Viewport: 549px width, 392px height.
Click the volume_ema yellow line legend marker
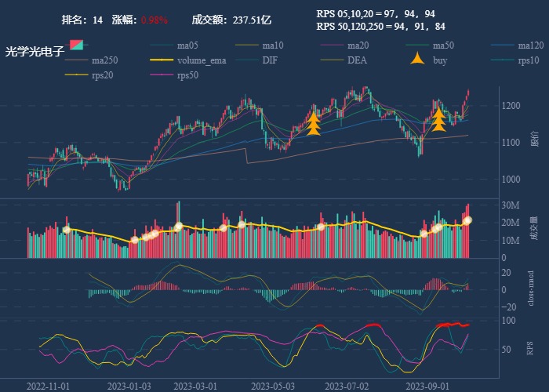[x=162, y=60]
